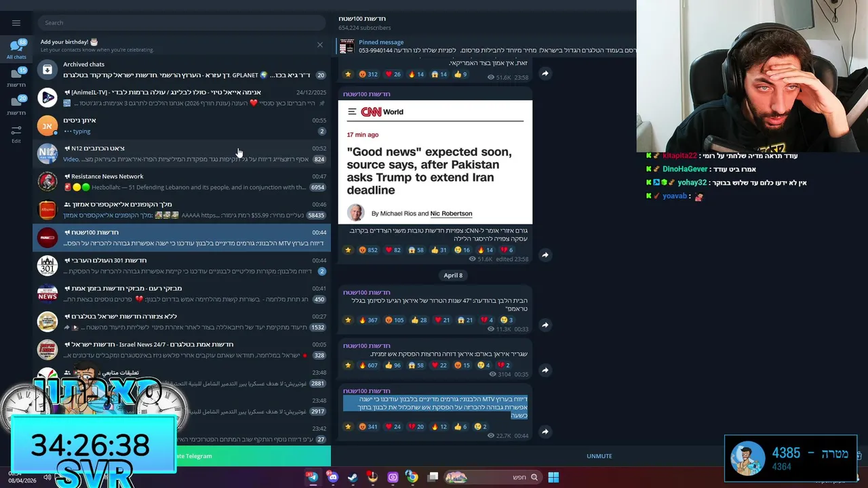The image size is (868, 488).
Task: Click the N12 channel avatar
Action: click(47, 154)
